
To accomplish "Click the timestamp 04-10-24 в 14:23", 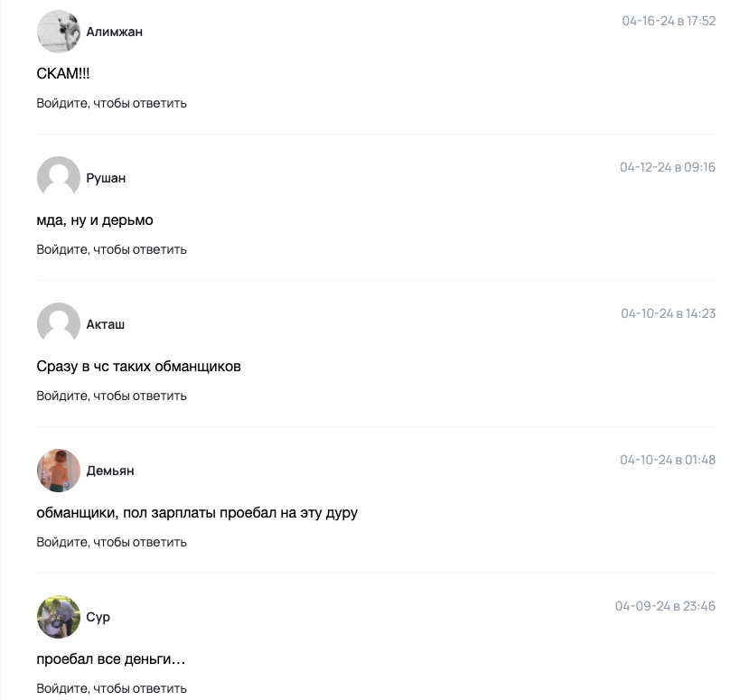I will point(669,313).
